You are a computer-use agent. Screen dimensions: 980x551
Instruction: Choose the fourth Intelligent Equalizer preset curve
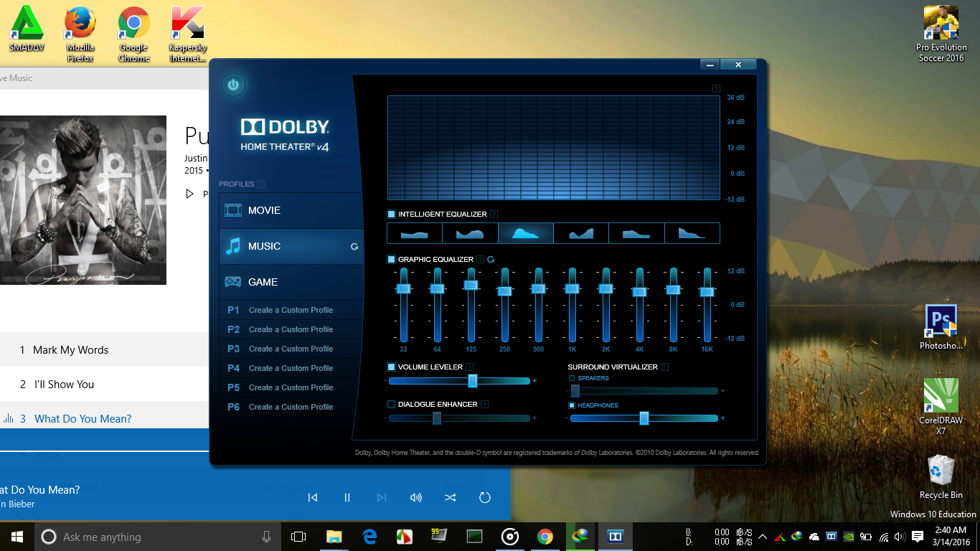pos(581,233)
